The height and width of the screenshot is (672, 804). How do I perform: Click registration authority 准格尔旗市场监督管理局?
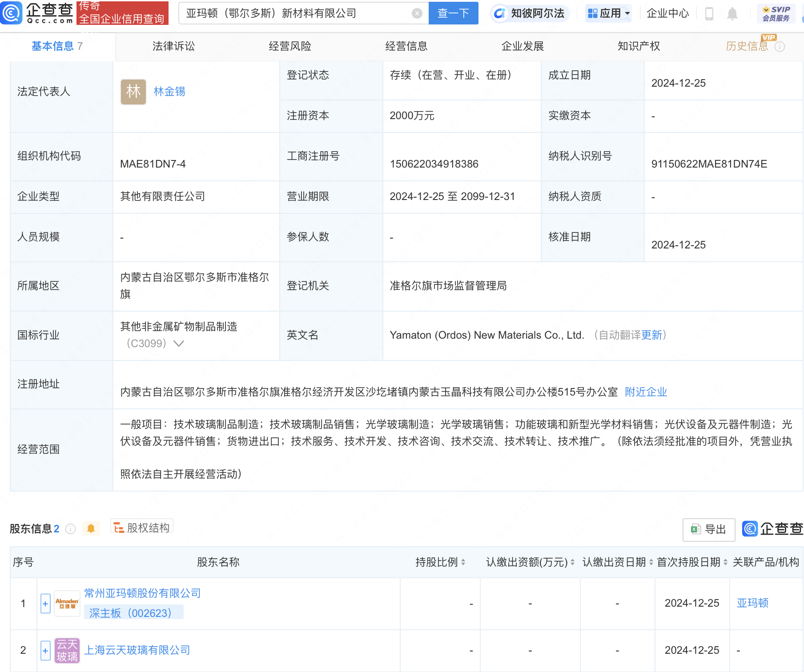click(448, 286)
